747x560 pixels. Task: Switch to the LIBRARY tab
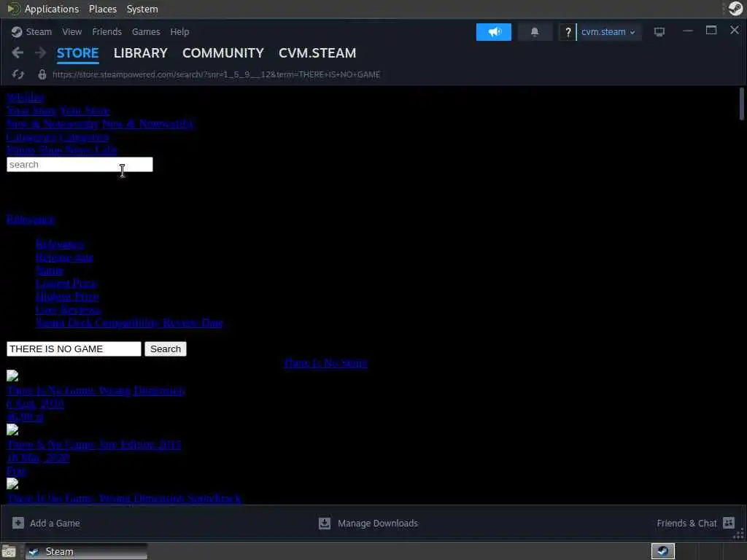point(141,53)
